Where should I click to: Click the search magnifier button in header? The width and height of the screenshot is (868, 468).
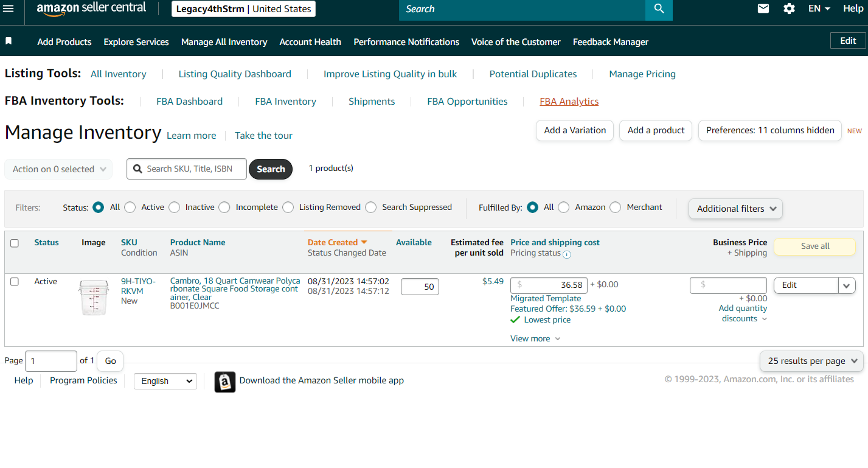659,9
